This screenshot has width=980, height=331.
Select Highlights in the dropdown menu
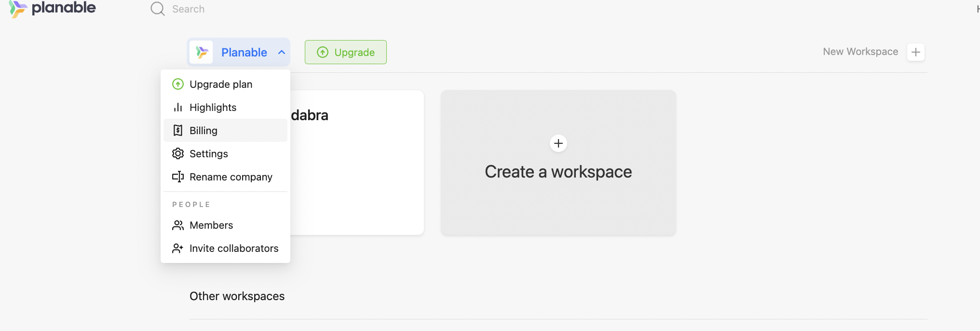click(213, 108)
